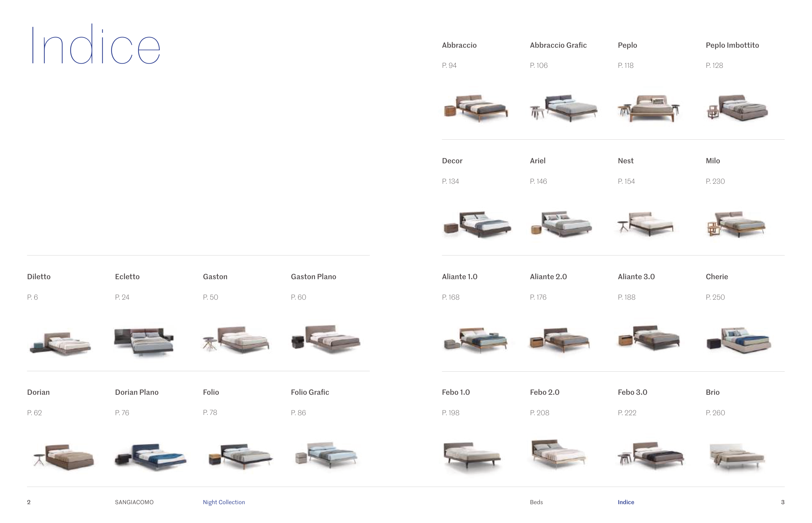This screenshot has height=523, width=812.
Task: Click the Night Collection footer link
Action: [223, 502]
